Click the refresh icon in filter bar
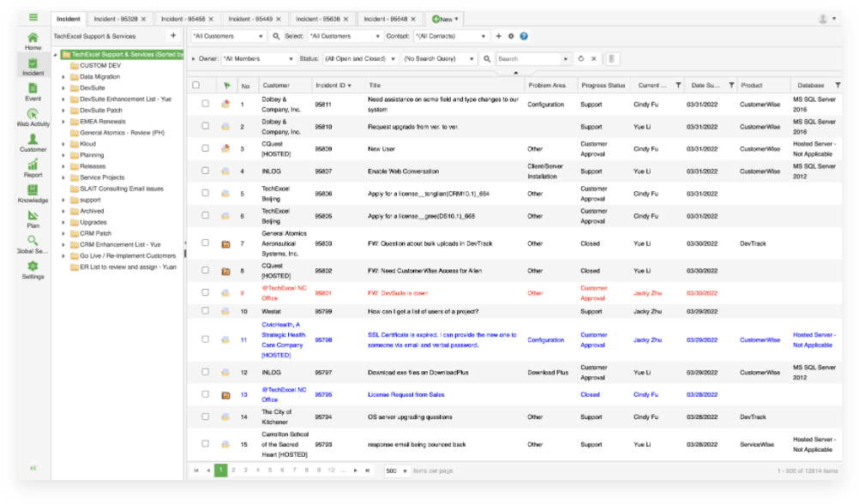 [581, 58]
